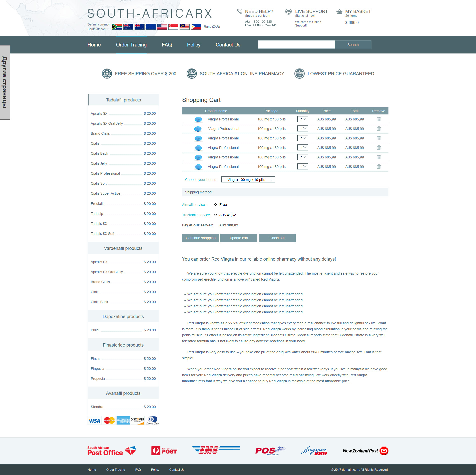Open Policy in the header navigation
The width and height of the screenshot is (476, 475).
[x=194, y=45]
